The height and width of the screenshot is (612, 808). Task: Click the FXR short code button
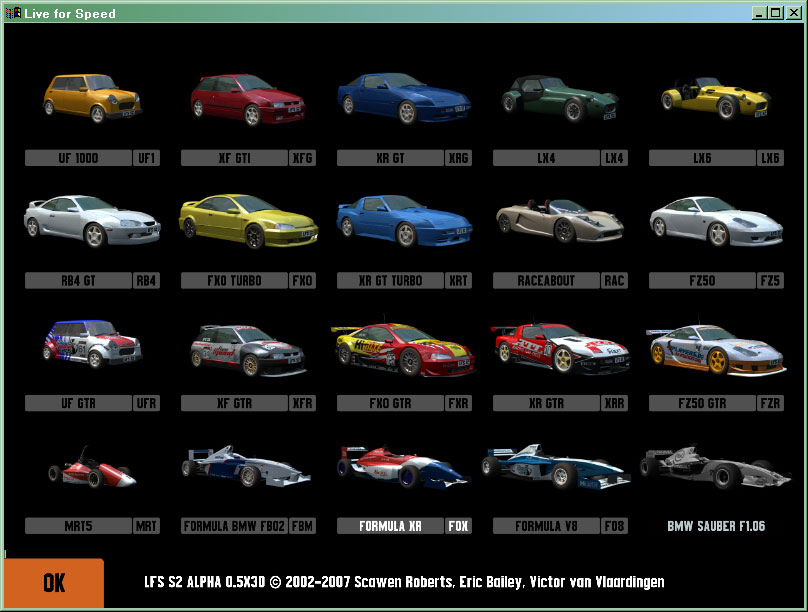point(459,403)
